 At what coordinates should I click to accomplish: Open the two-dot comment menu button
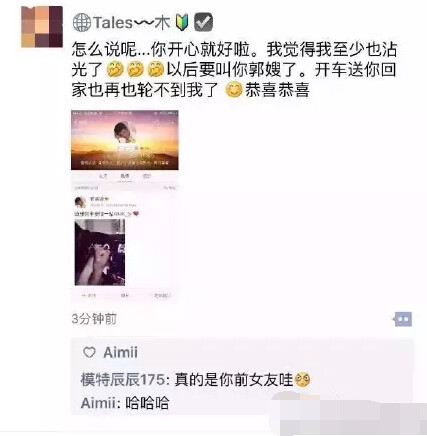click(403, 319)
